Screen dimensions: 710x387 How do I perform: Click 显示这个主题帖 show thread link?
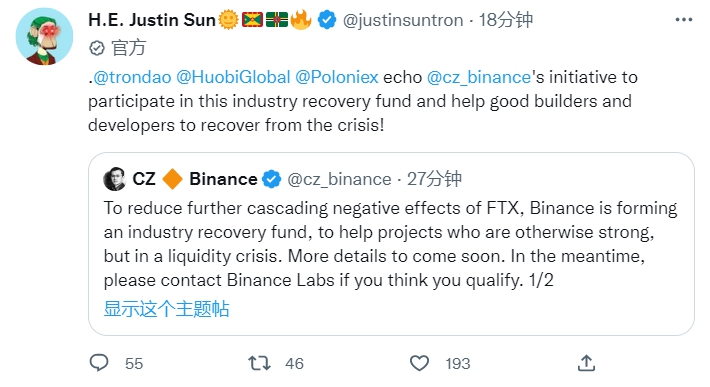click(166, 309)
